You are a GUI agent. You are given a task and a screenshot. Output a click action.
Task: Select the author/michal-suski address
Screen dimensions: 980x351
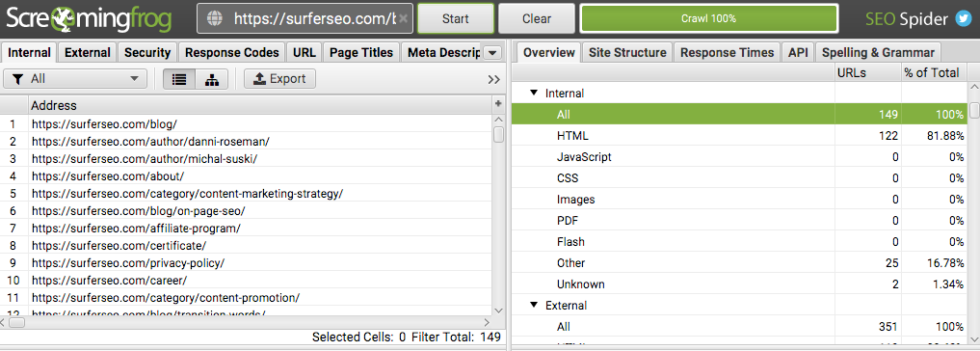pyautogui.click(x=247, y=159)
